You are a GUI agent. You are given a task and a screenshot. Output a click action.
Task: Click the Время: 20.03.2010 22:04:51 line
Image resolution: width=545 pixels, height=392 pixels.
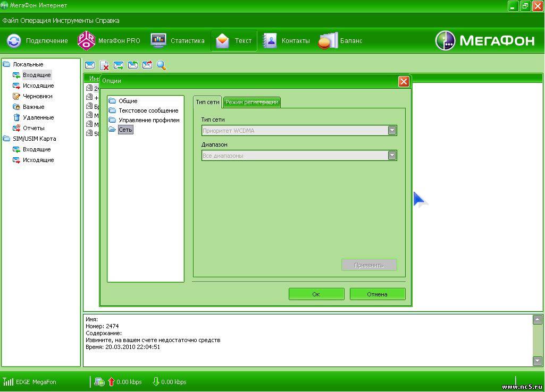(x=123, y=347)
